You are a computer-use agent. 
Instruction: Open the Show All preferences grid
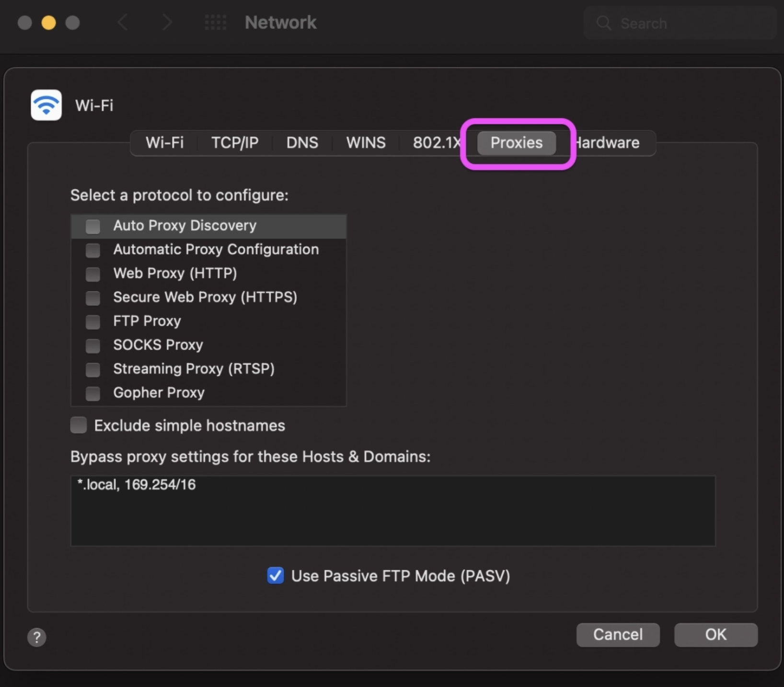pyautogui.click(x=215, y=22)
